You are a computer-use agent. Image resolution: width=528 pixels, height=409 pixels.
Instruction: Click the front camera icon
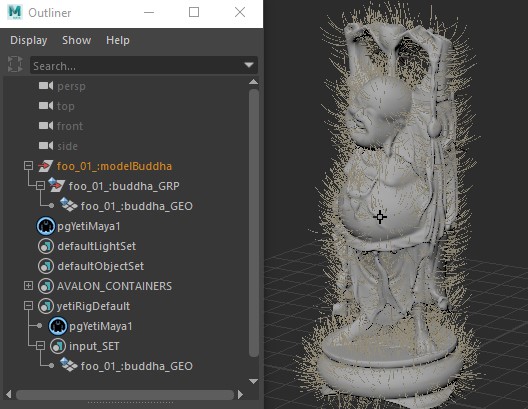46,126
